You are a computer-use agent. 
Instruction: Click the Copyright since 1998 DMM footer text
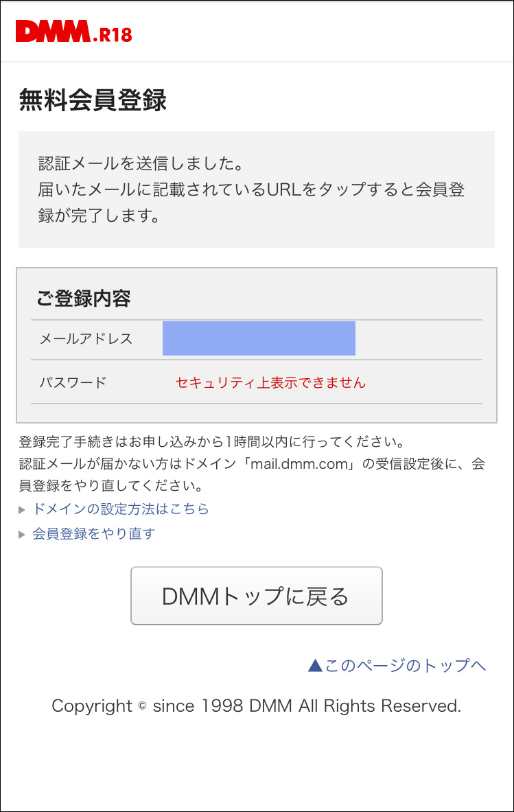tap(256, 706)
